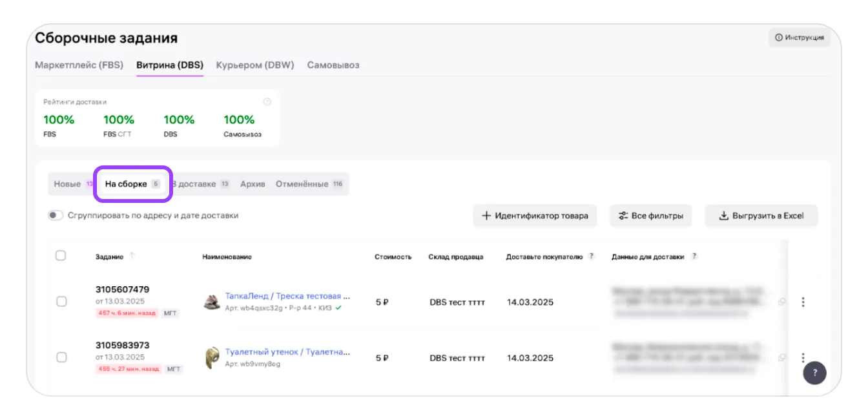Click help icon beside Доставьте покупателю header
This screenshot has height=420, width=868.
click(592, 257)
